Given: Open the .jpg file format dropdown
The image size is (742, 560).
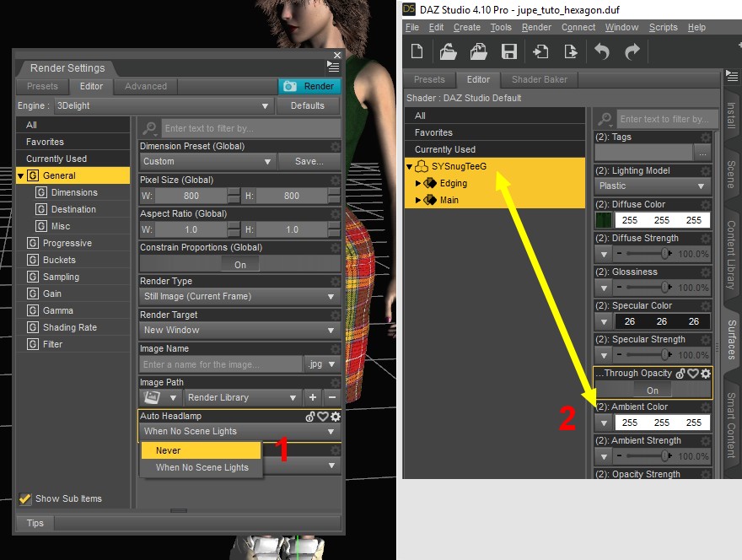Looking at the screenshot, I should click(322, 364).
